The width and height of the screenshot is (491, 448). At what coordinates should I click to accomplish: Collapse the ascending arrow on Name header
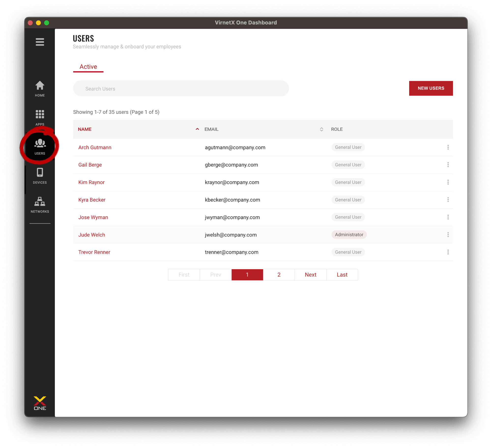pos(197,129)
